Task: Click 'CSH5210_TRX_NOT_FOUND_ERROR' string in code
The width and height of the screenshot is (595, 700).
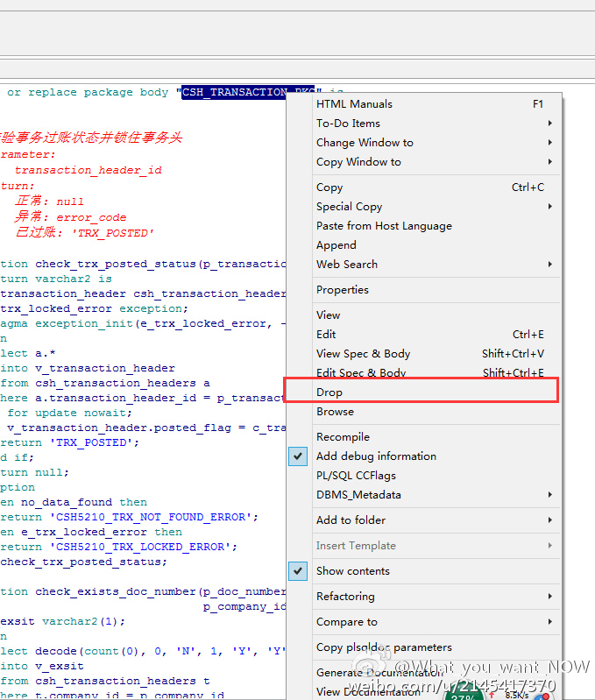Action: (x=151, y=517)
